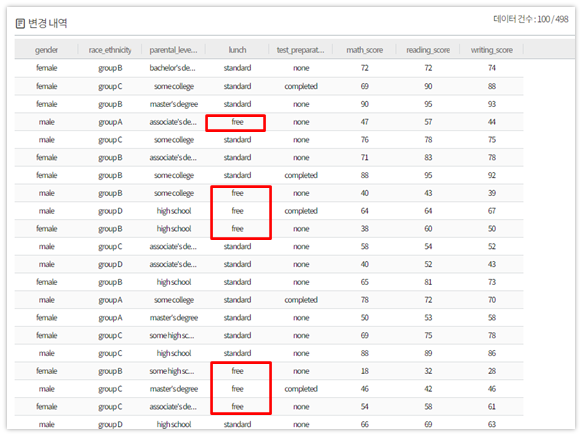Select the writing_score column header
Screen dimensions: 582x436
[x=492, y=50]
